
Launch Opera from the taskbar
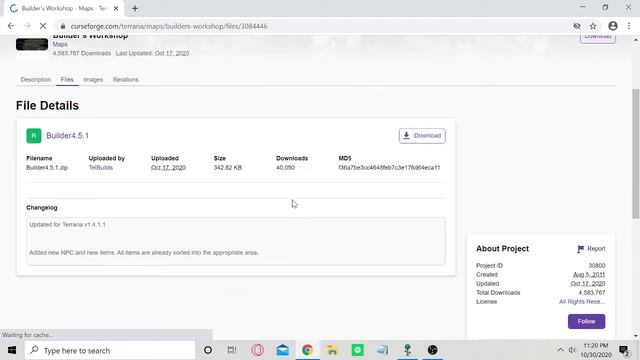coord(258,350)
